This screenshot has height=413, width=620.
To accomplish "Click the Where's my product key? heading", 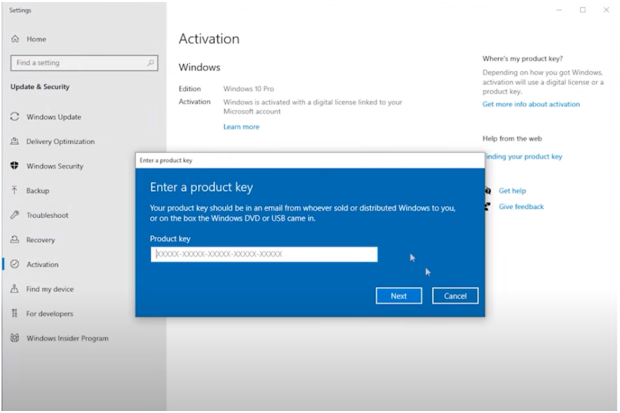I will point(522,59).
